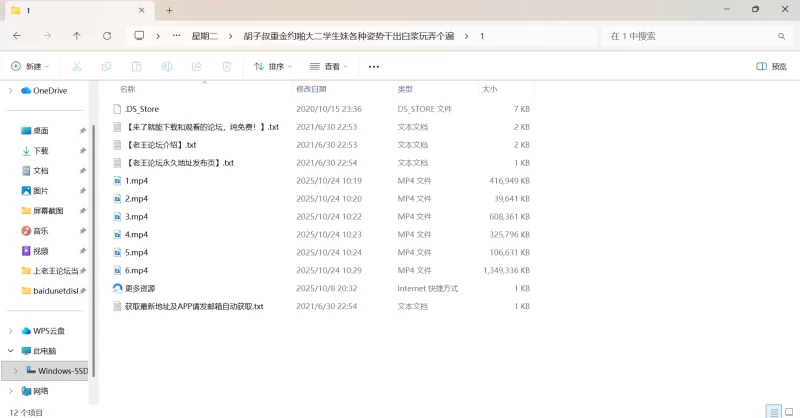Open the 新建 dropdown menu

coord(30,67)
